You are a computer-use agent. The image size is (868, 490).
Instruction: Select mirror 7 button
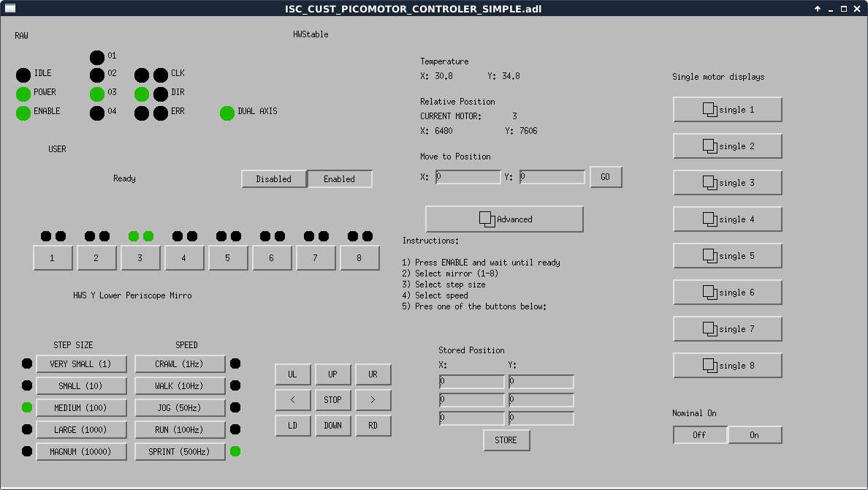tap(316, 258)
